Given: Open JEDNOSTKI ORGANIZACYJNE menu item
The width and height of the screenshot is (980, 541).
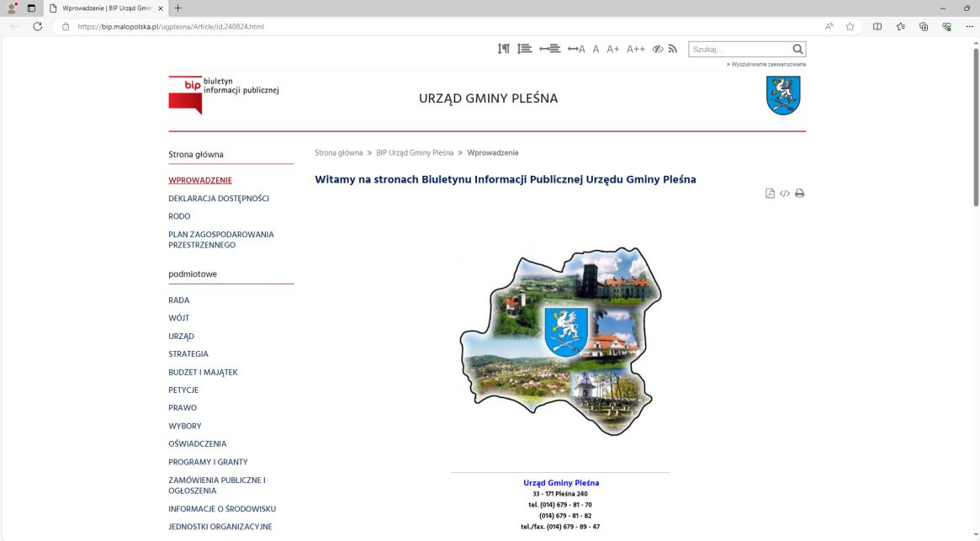Looking at the screenshot, I should (220, 527).
